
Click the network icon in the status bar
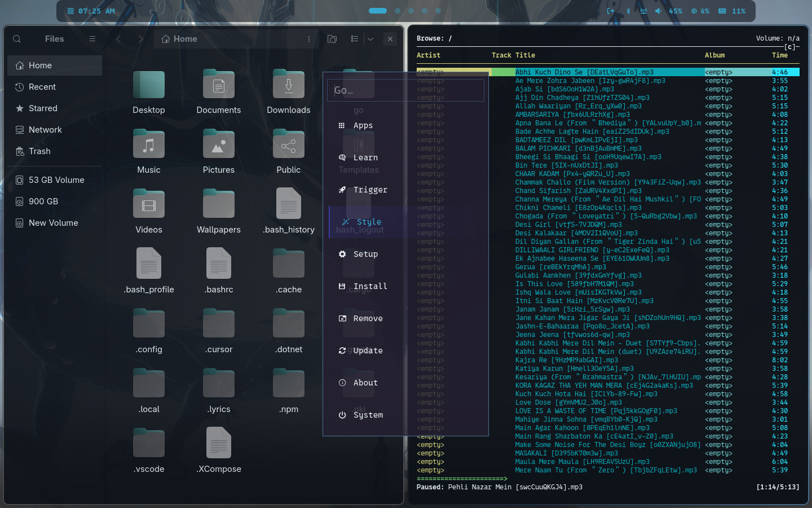coord(643,10)
